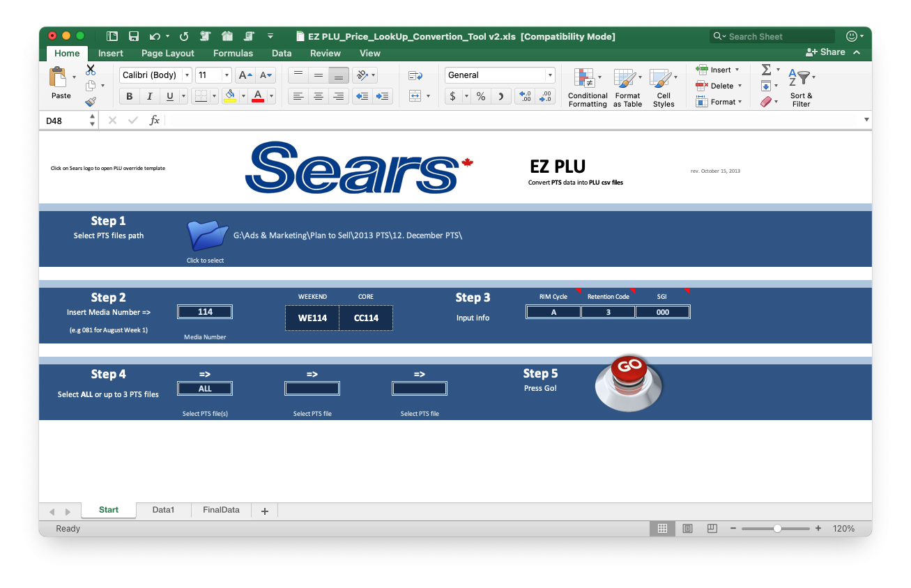Open the font name Calibri dropdown

point(187,75)
